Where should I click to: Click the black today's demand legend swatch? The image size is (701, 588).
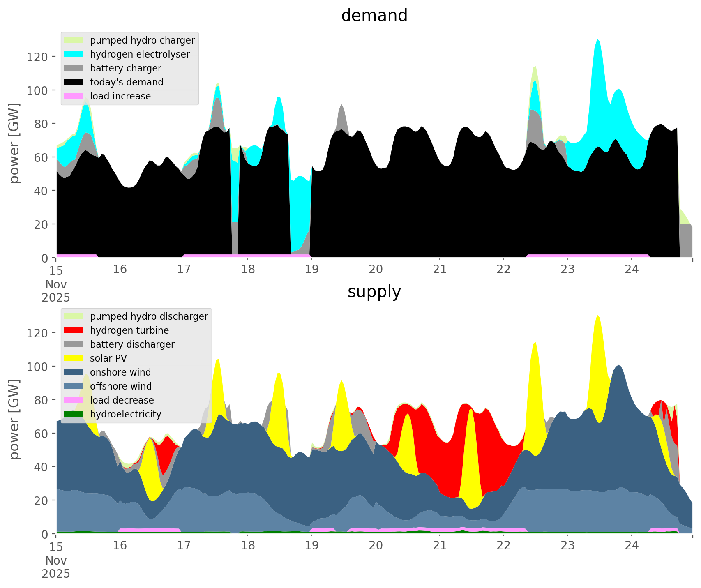click(74, 82)
